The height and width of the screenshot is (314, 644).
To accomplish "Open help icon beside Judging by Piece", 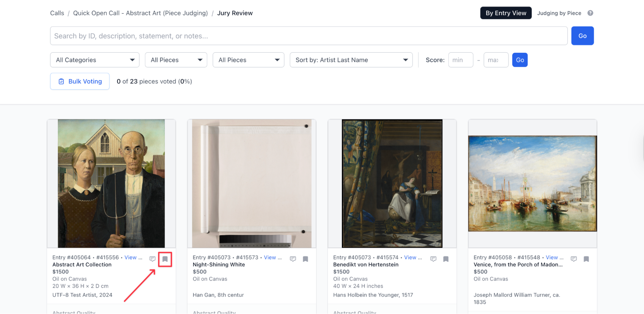I will tap(590, 13).
